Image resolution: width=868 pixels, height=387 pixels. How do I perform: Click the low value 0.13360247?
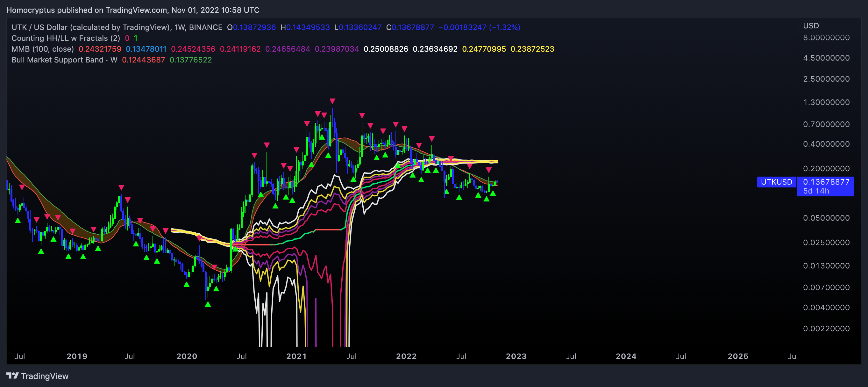(360, 27)
